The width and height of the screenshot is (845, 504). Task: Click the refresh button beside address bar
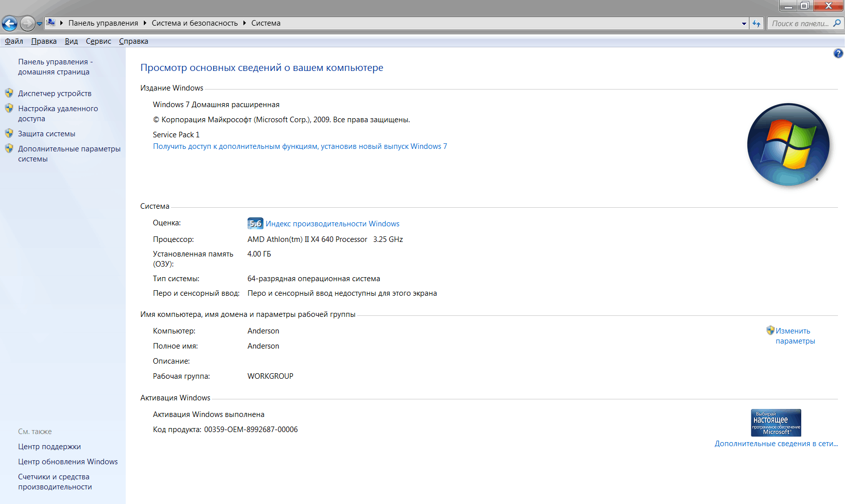(756, 24)
